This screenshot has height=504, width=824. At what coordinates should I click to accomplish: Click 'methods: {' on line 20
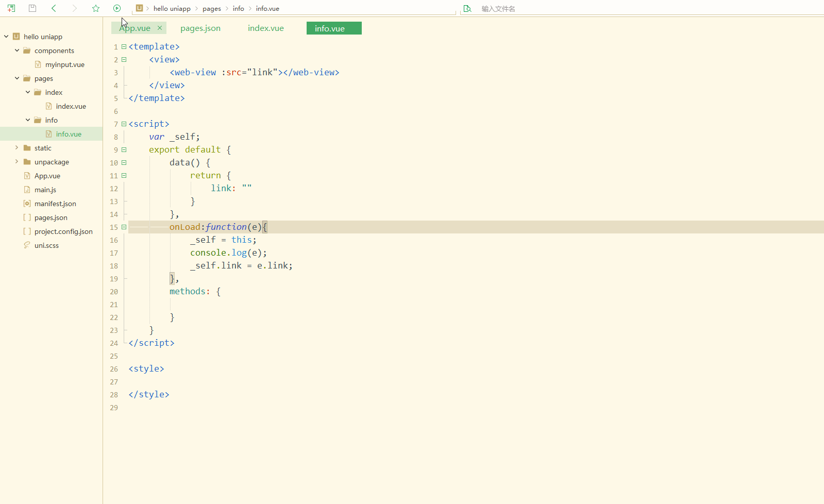pyautogui.click(x=195, y=292)
